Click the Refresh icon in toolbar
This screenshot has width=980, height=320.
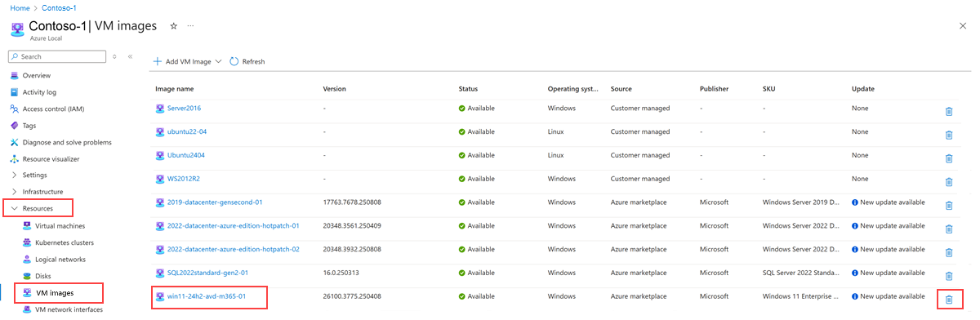(234, 61)
